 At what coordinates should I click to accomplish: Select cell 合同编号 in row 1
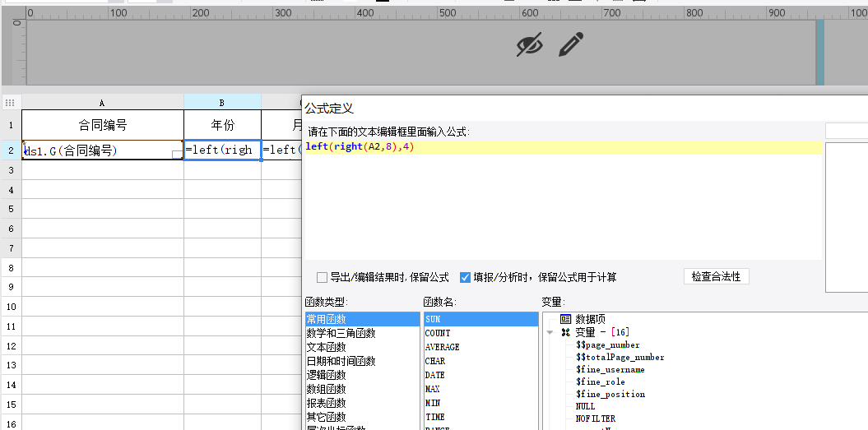pos(102,125)
